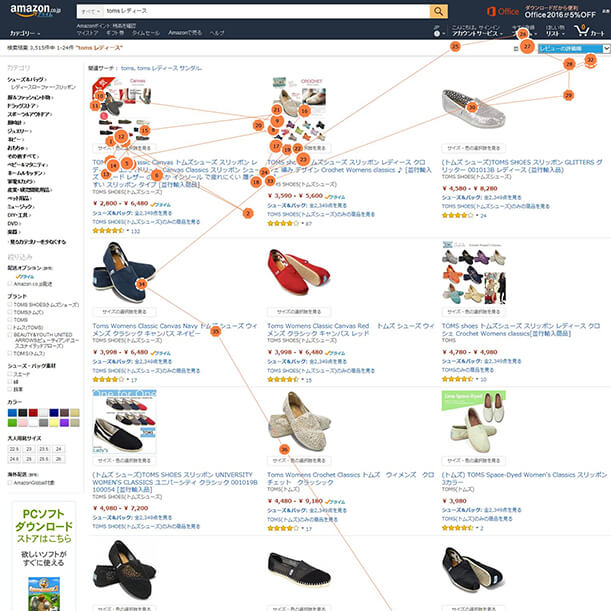The image size is (611, 611).
Task: Click the list view icon beside sort dropdown
Action: pos(516,49)
